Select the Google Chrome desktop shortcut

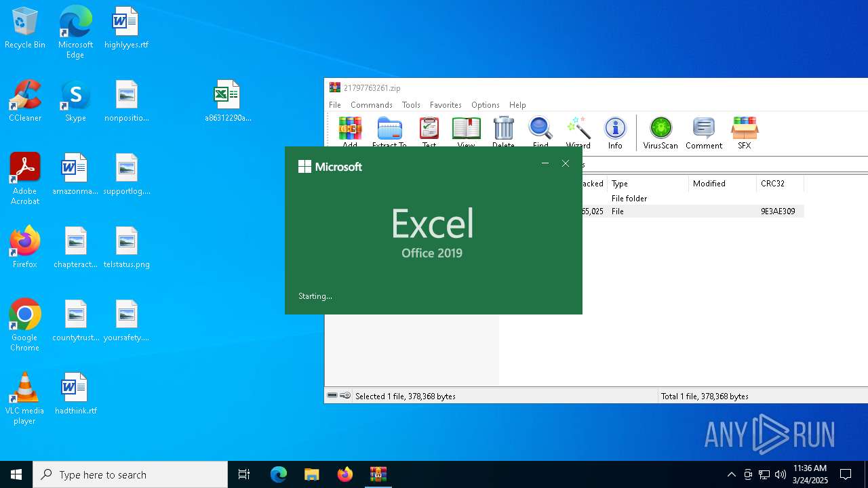pos(25,325)
